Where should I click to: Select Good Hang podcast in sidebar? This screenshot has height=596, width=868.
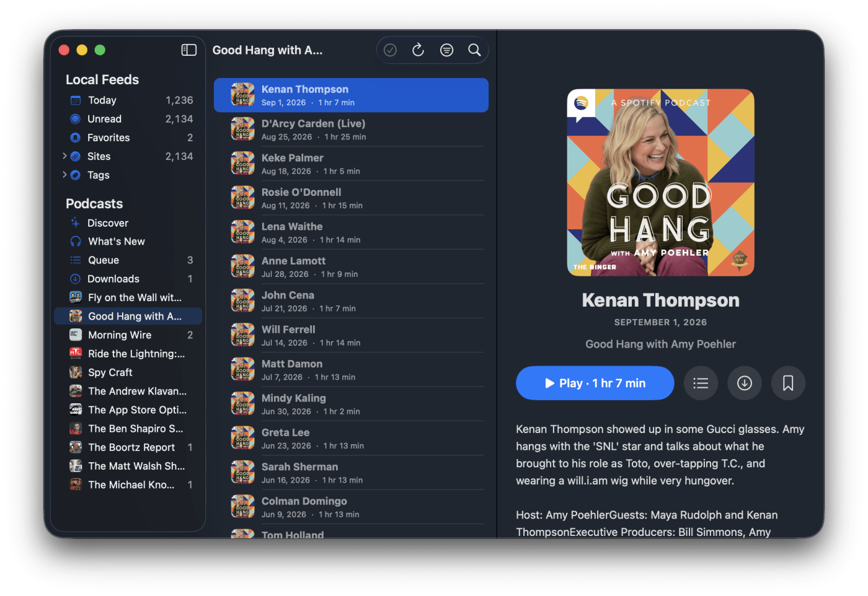click(128, 316)
